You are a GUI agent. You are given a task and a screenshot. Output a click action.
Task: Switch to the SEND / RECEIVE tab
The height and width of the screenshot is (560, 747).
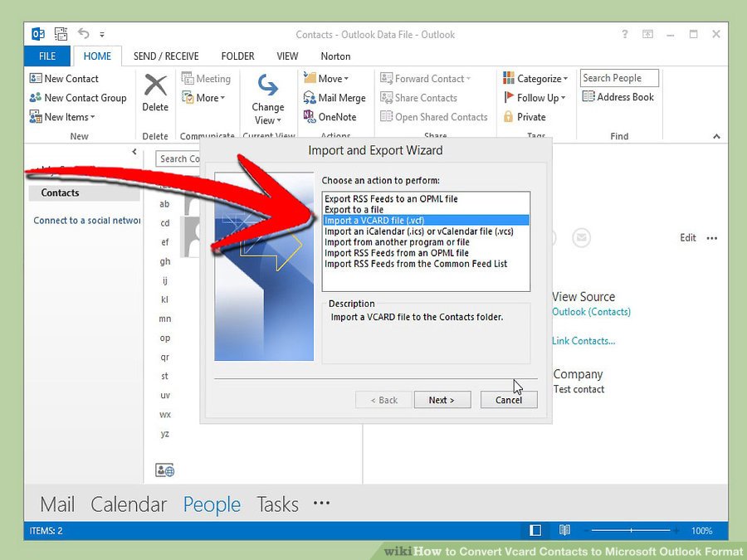point(166,56)
